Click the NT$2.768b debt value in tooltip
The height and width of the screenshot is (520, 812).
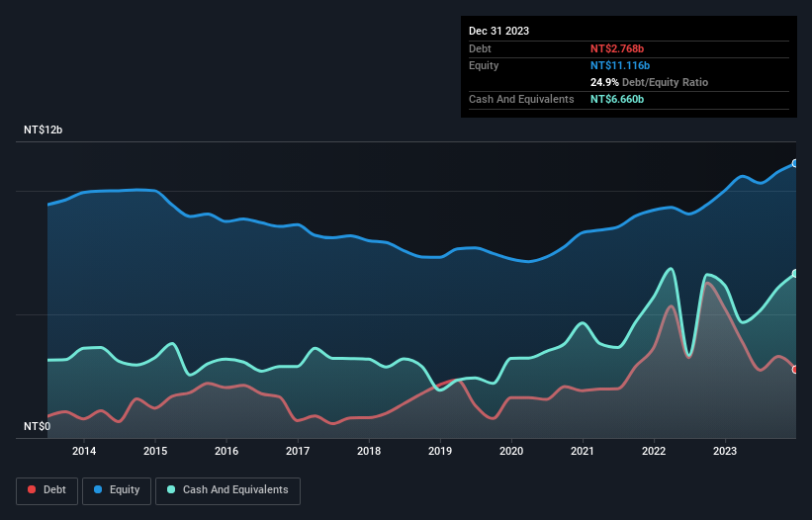[617, 48]
